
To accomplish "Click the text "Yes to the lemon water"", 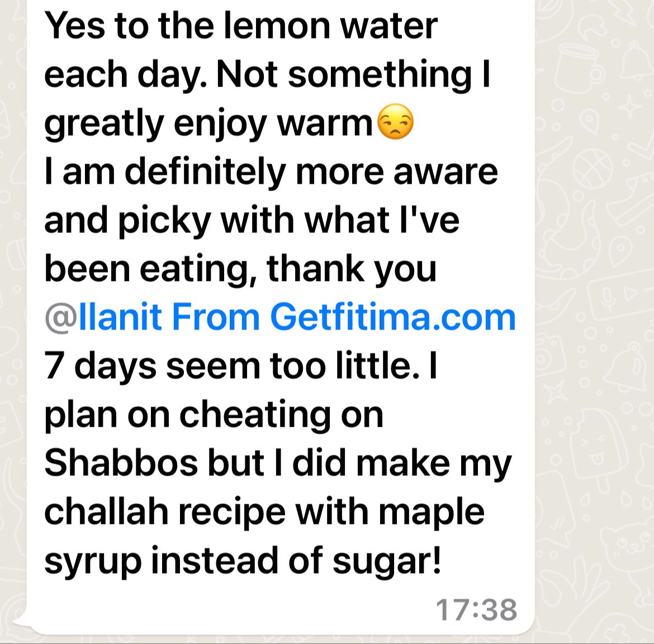I will 241,26.
